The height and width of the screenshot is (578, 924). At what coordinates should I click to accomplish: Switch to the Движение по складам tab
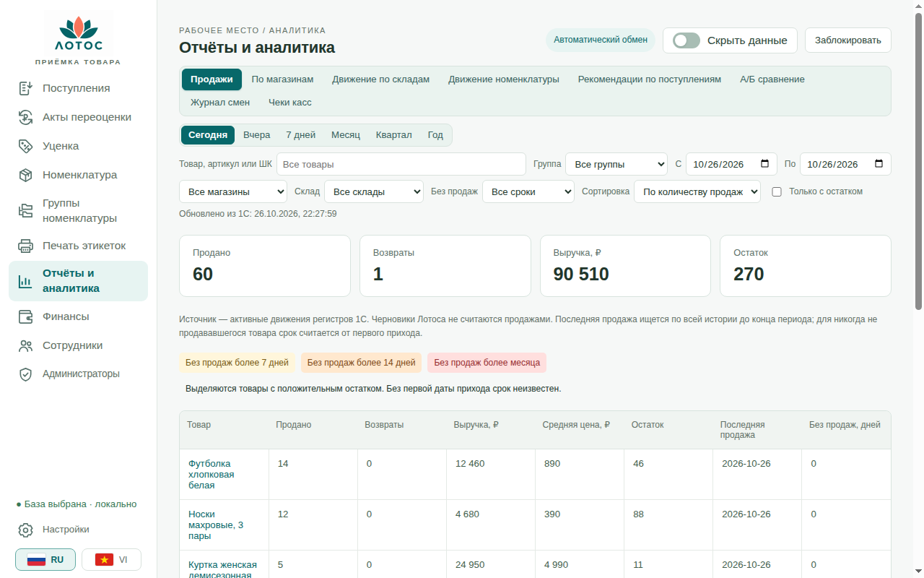pyautogui.click(x=381, y=79)
